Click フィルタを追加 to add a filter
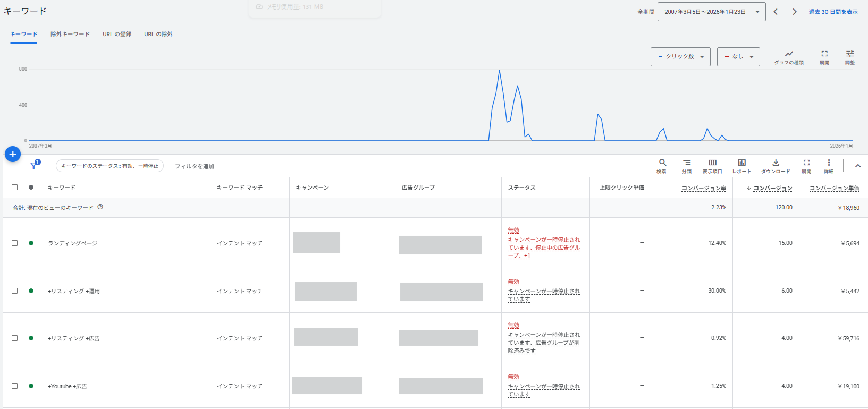Image resolution: width=868 pixels, height=409 pixels. click(195, 166)
